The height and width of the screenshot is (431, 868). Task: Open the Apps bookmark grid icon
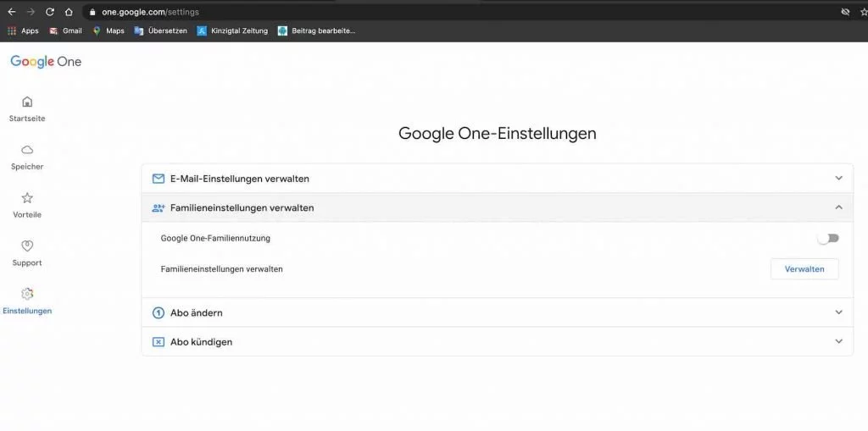(12, 31)
